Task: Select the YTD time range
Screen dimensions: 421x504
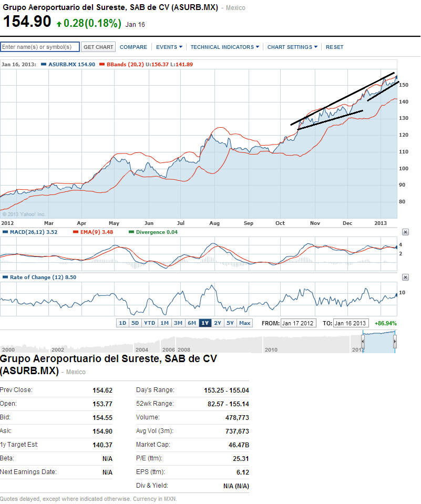Action: 149,323
